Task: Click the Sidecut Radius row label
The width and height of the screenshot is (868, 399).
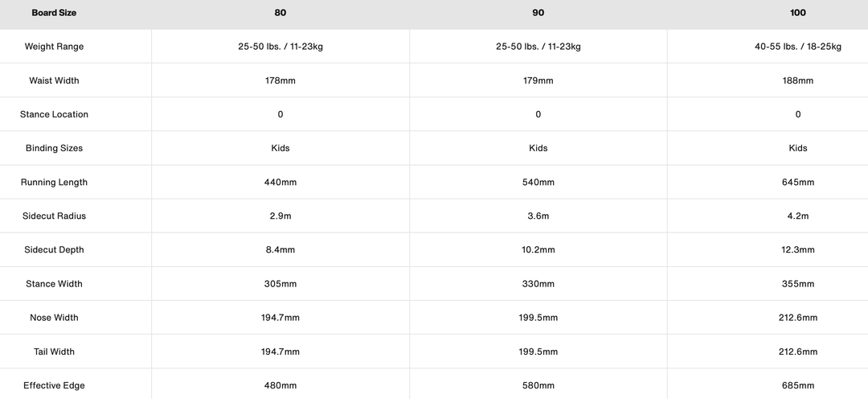Action: click(x=54, y=216)
